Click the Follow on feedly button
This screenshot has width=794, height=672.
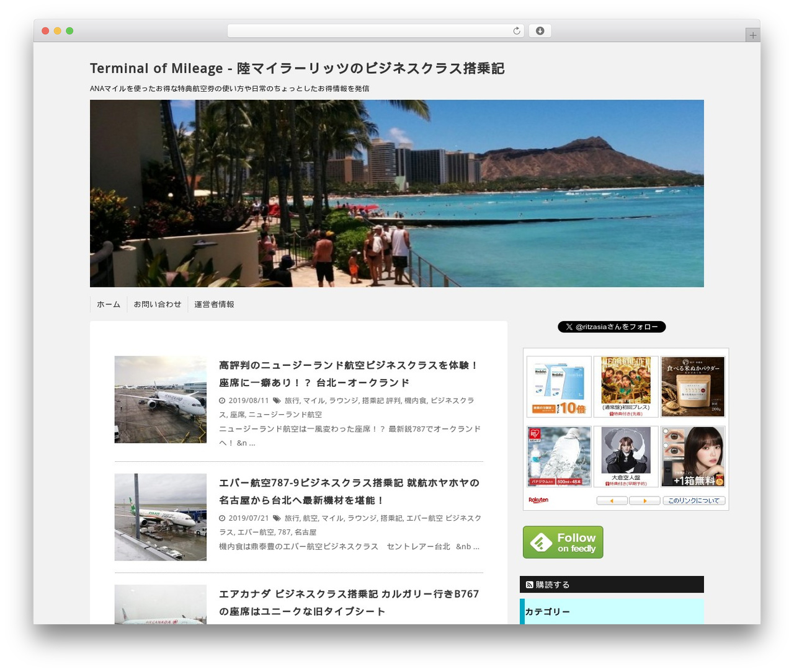tap(563, 542)
